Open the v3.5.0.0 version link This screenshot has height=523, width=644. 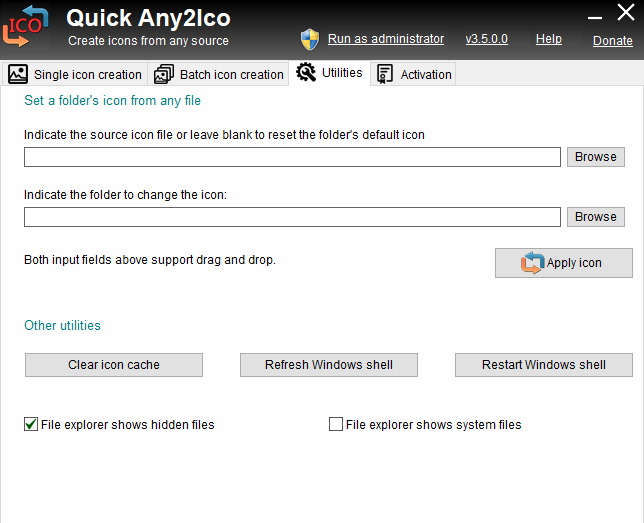pyautogui.click(x=487, y=39)
